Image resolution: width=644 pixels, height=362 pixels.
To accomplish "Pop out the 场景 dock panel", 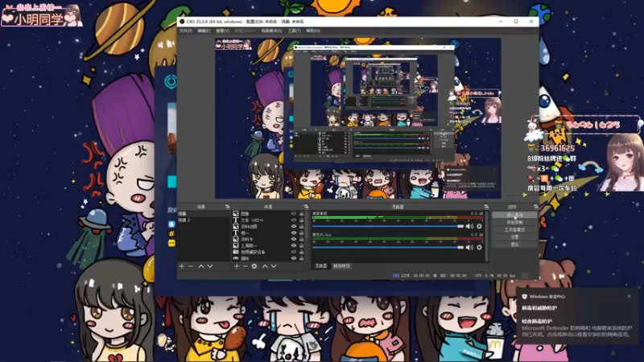I will pos(227,207).
